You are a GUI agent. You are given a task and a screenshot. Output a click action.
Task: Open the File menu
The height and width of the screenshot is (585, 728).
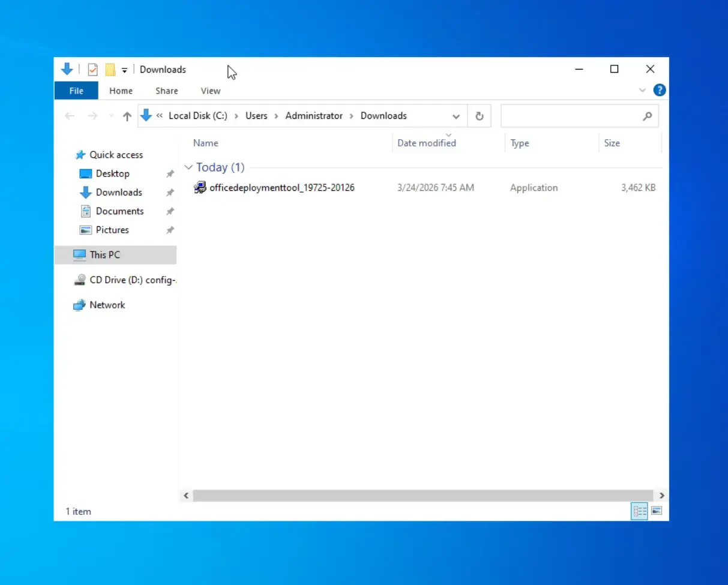[x=76, y=91]
